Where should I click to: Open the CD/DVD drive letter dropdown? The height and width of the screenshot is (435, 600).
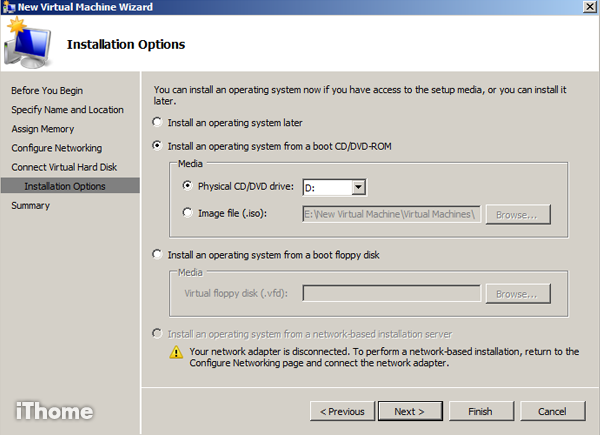(359, 187)
